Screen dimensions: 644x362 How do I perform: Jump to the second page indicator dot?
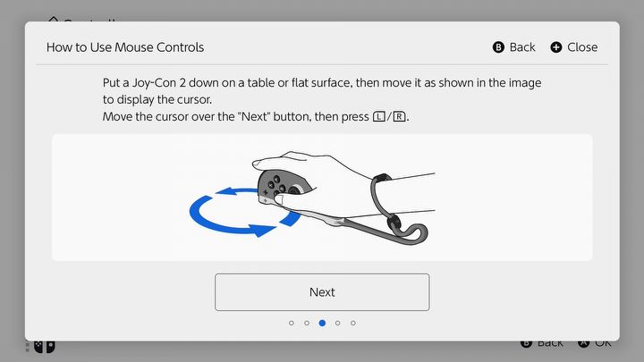point(307,323)
